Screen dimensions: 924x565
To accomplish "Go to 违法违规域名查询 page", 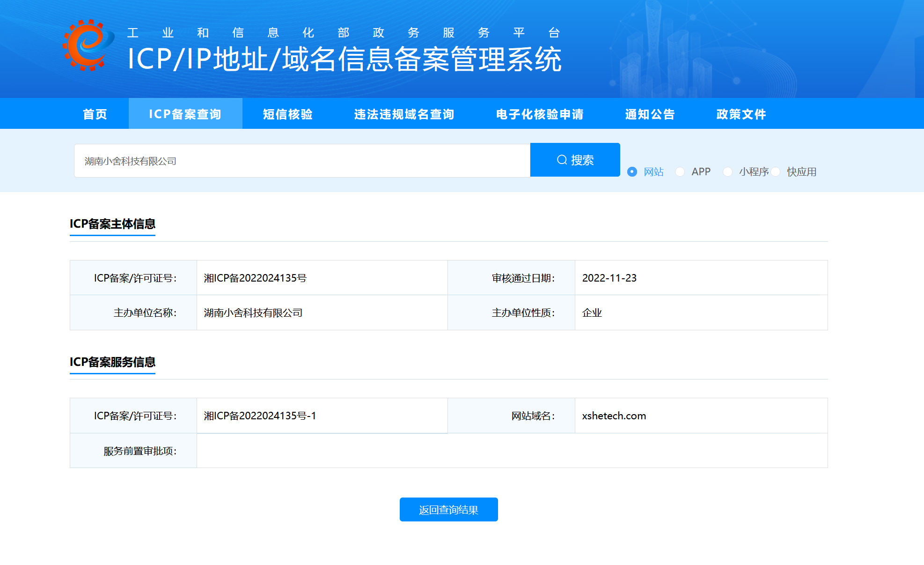I will tap(404, 114).
